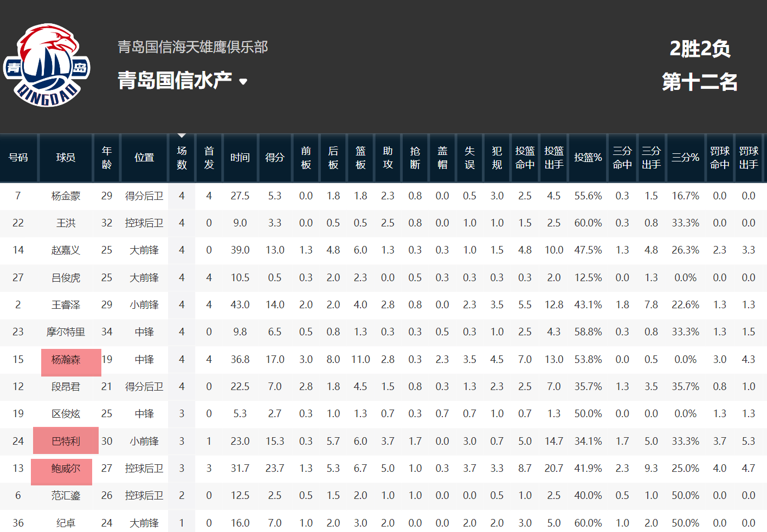Select 王洪's 60.0% shooting percentage cell

[588, 223]
